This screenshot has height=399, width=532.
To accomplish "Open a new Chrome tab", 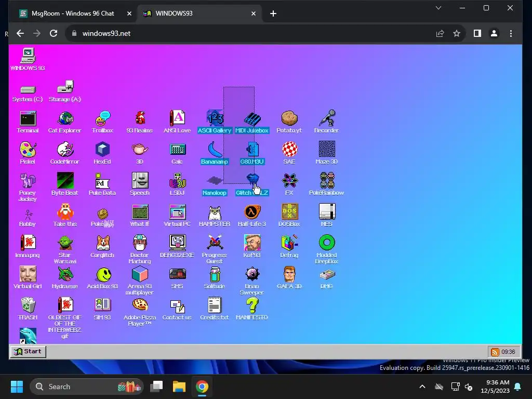I will 273,14.
